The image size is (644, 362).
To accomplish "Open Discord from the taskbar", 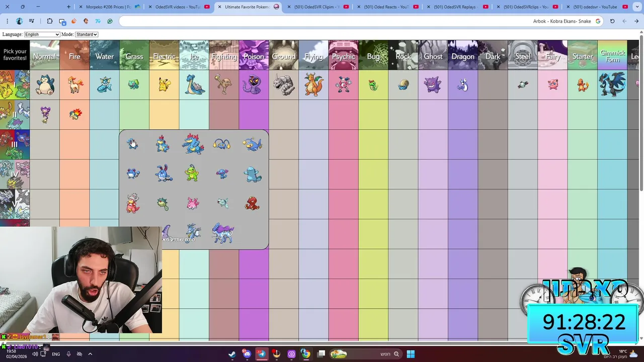I will (247, 354).
